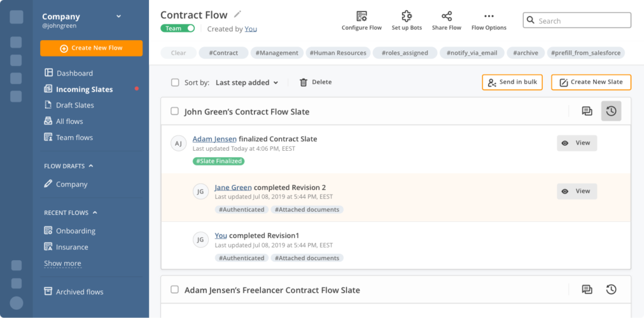Open history for Adam Jensen's Freelancer Contract Slate
The height and width of the screenshot is (318, 644).
(611, 289)
